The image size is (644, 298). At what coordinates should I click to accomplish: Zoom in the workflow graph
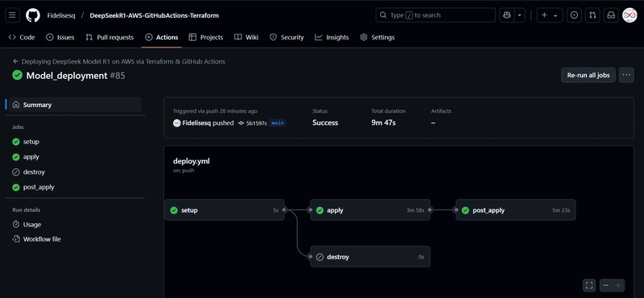pyautogui.click(x=618, y=285)
